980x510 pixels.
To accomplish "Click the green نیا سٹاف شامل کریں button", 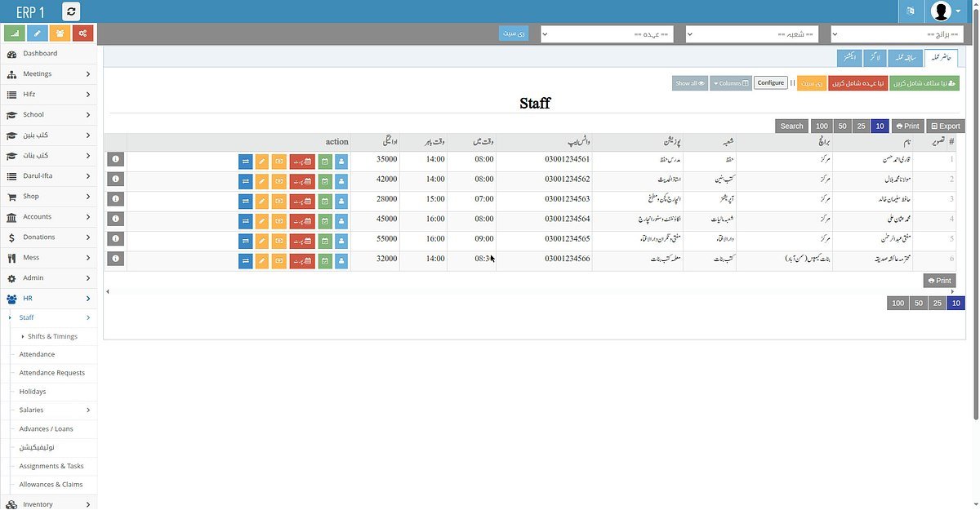I will pos(924,83).
